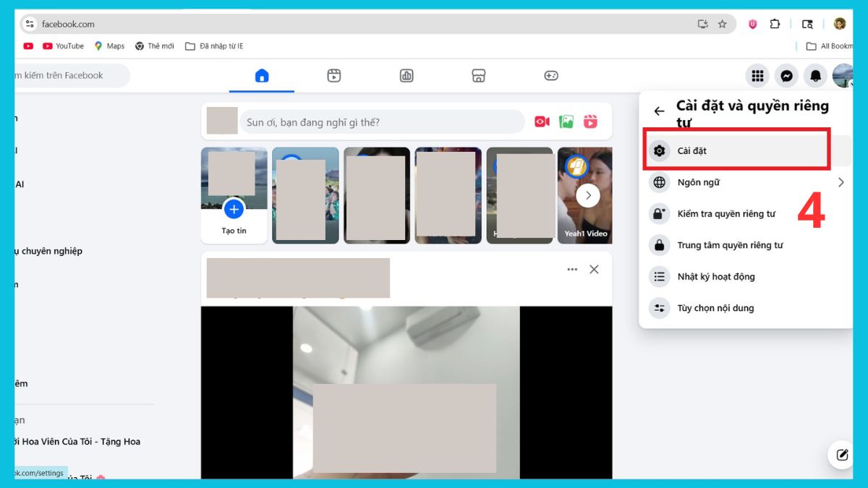868x488 pixels.
Task: Click the site information icon in address bar
Action: (30, 24)
